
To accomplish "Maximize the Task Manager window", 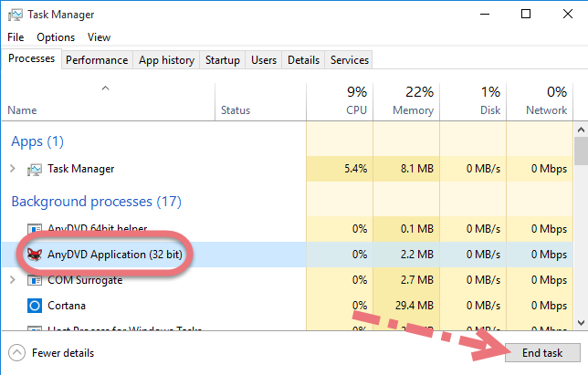I will (x=526, y=15).
